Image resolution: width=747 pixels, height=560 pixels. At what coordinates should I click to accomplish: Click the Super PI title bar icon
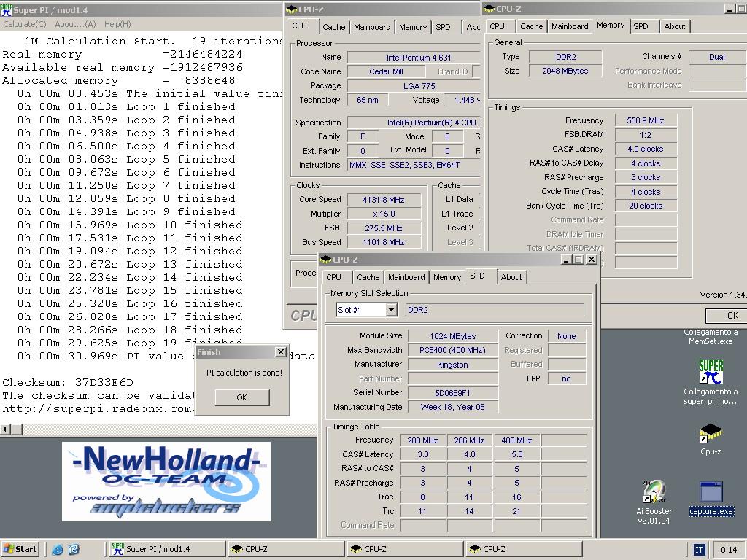click(6, 9)
